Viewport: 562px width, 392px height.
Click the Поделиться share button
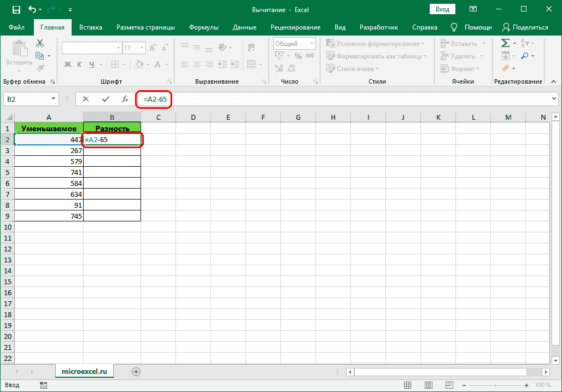pyautogui.click(x=525, y=27)
